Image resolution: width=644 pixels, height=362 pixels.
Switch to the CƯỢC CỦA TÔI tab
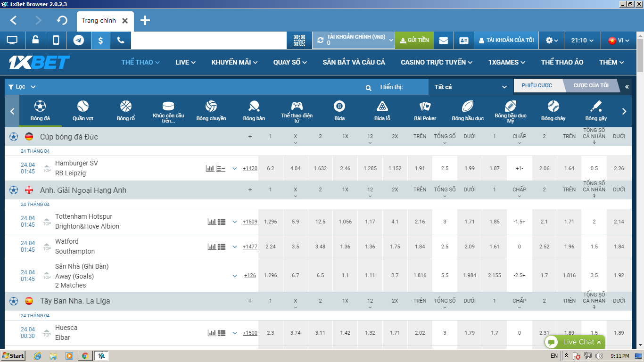591,86
